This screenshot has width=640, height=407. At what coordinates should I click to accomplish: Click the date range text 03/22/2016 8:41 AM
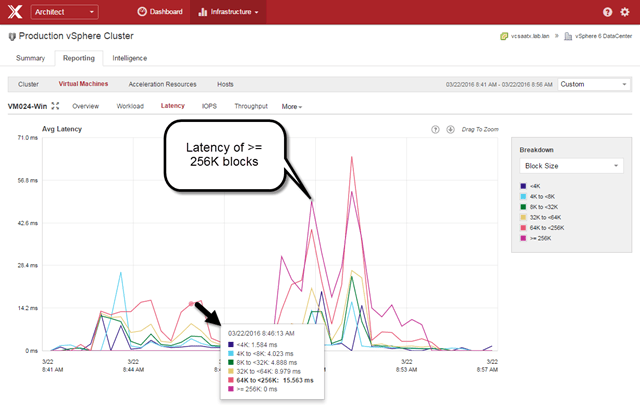499,85
